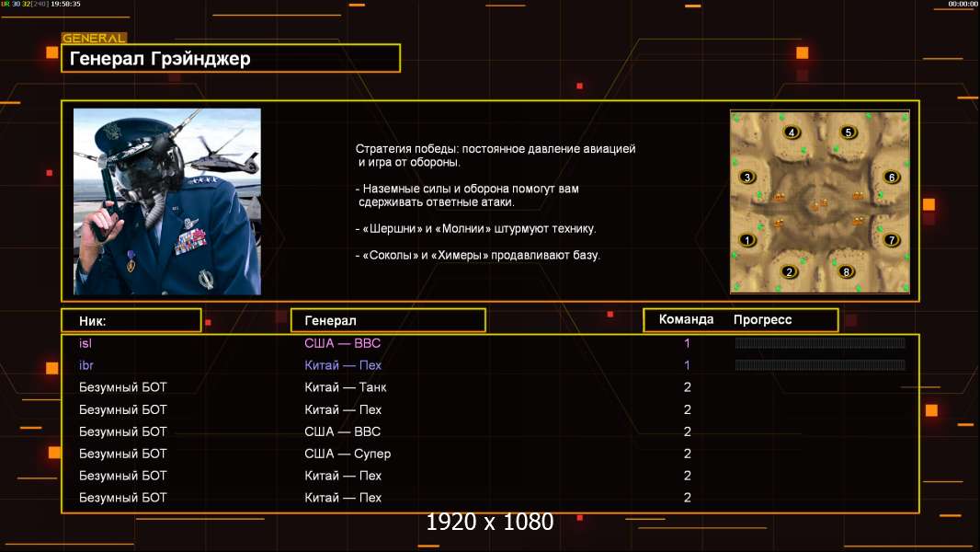
Task: Choose start position 7 on the map
Action: (x=892, y=240)
